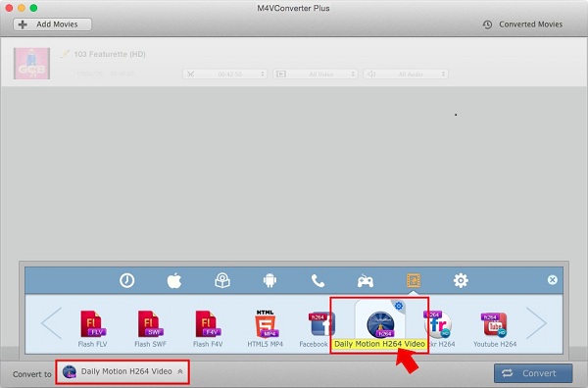The width and height of the screenshot is (588, 388).
Task: Choose the Flash FLV format
Action: (x=93, y=328)
